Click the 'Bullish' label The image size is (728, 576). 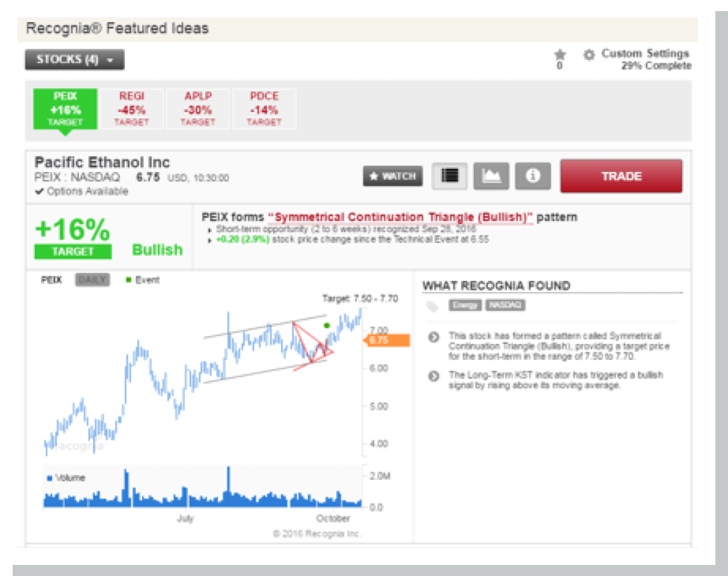coord(157,249)
